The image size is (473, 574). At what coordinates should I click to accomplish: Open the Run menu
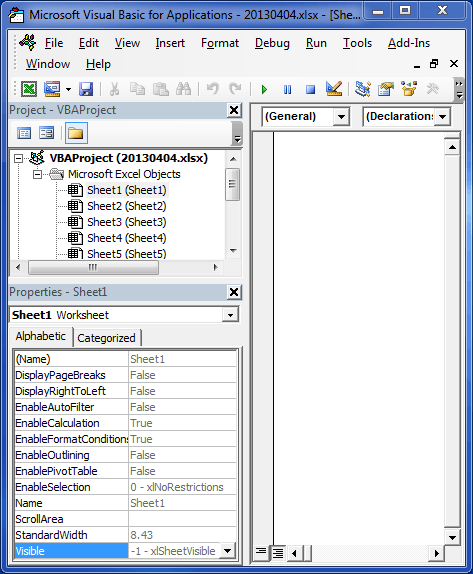point(316,43)
